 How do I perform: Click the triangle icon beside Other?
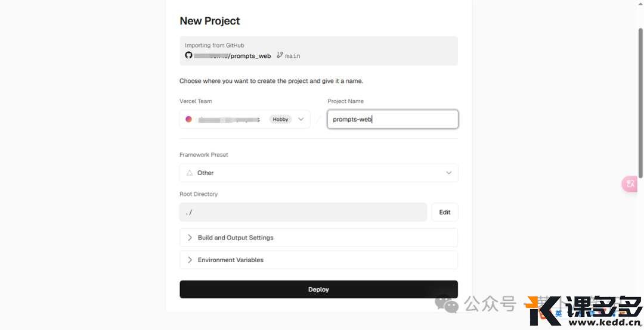pyautogui.click(x=190, y=173)
